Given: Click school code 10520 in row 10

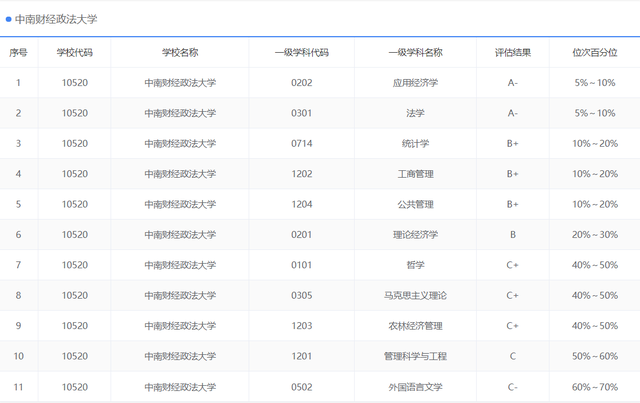Looking at the screenshot, I should click(75, 356).
